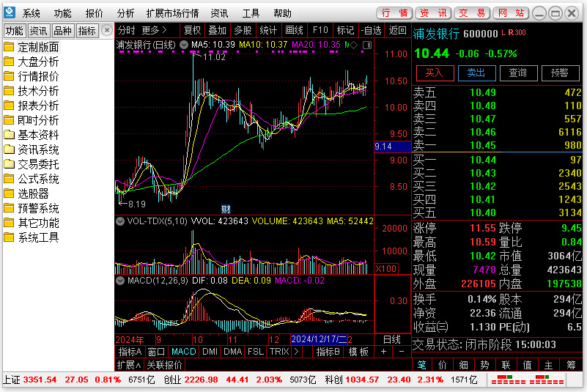Open the 资讯系统 folder
This screenshot has width=587, height=392.
[32, 149]
